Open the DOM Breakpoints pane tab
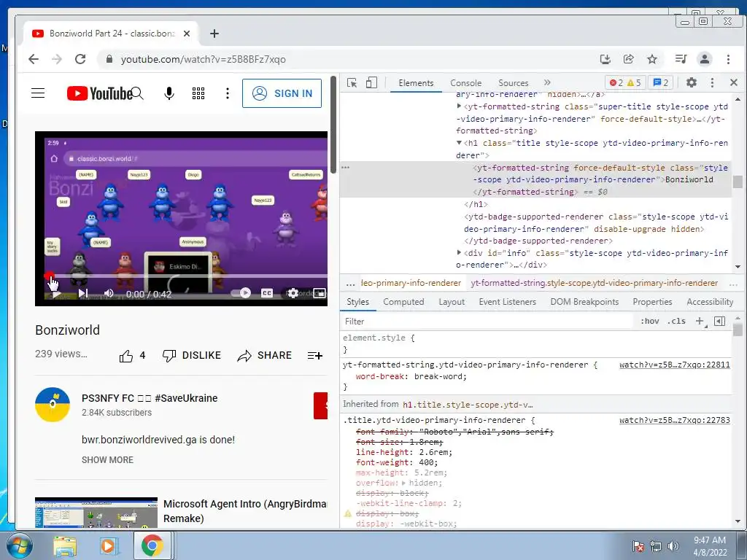 coord(584,302)
